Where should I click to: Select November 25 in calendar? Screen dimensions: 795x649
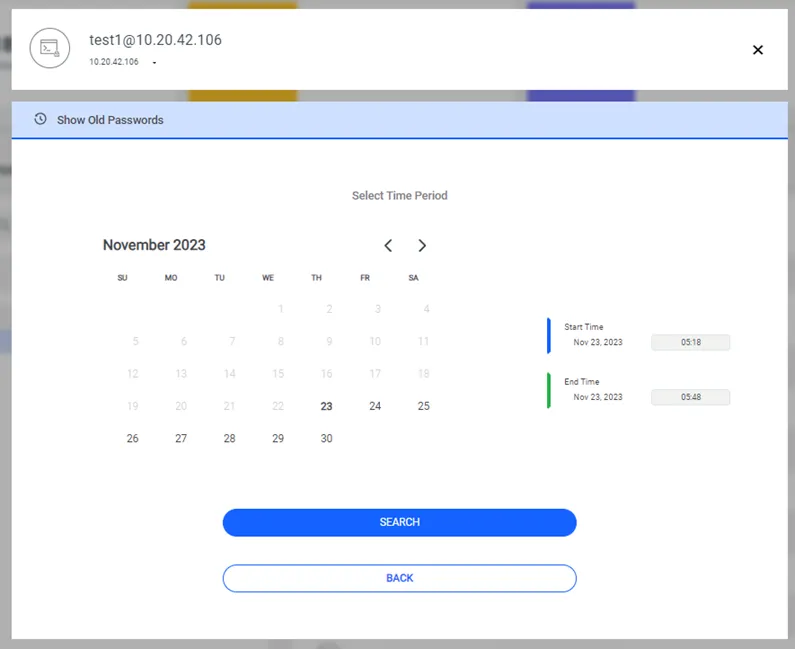pyautogui.click(x=423, y=406)
